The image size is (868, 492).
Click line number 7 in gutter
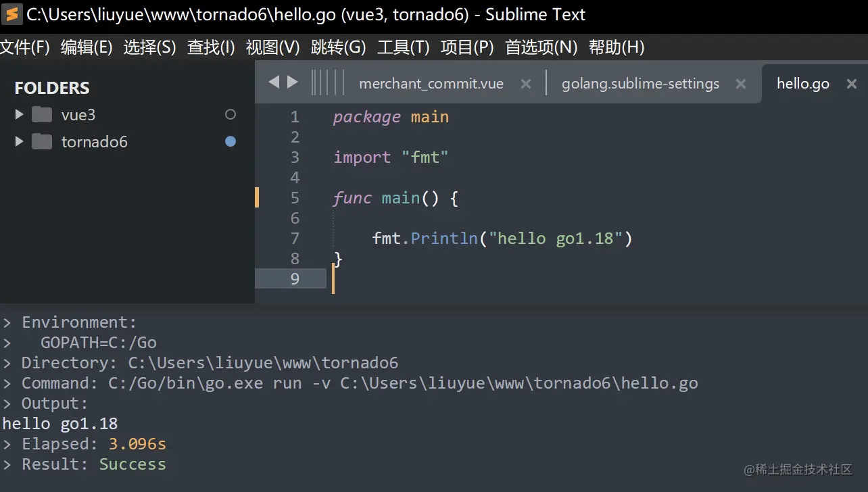click(x=295, y=239)
